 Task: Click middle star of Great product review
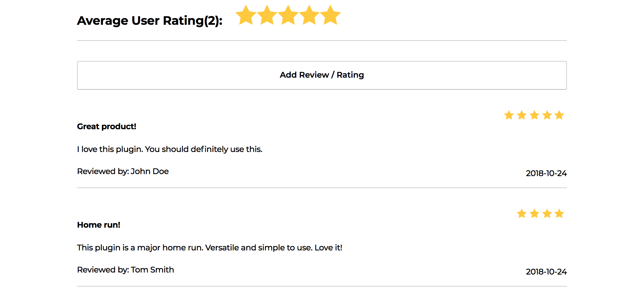pos(534,115)
